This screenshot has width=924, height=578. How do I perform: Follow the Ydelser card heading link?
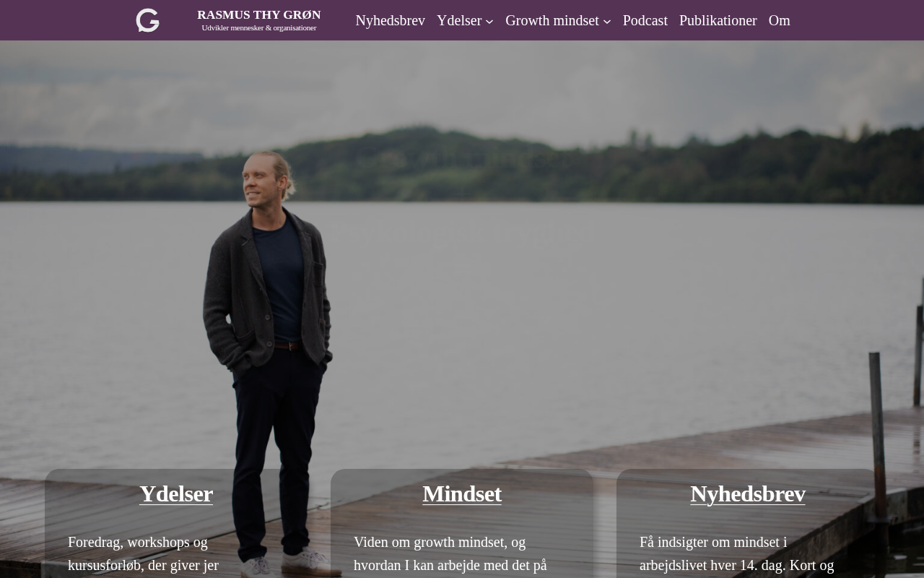[176, 493]
